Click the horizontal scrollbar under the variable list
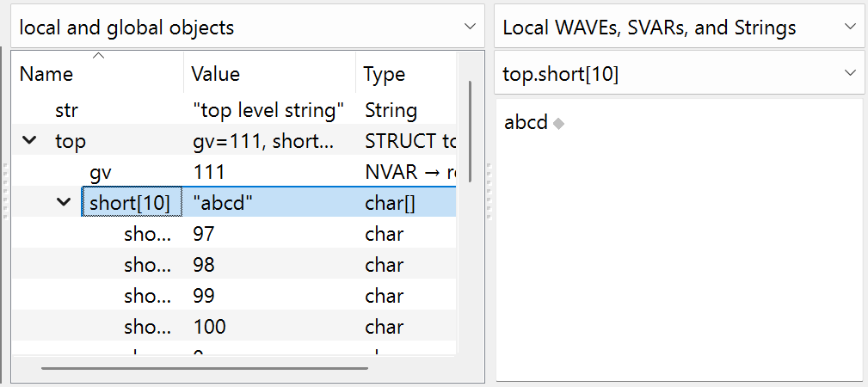This screenshot has width=868, height=387. [205, 368]
